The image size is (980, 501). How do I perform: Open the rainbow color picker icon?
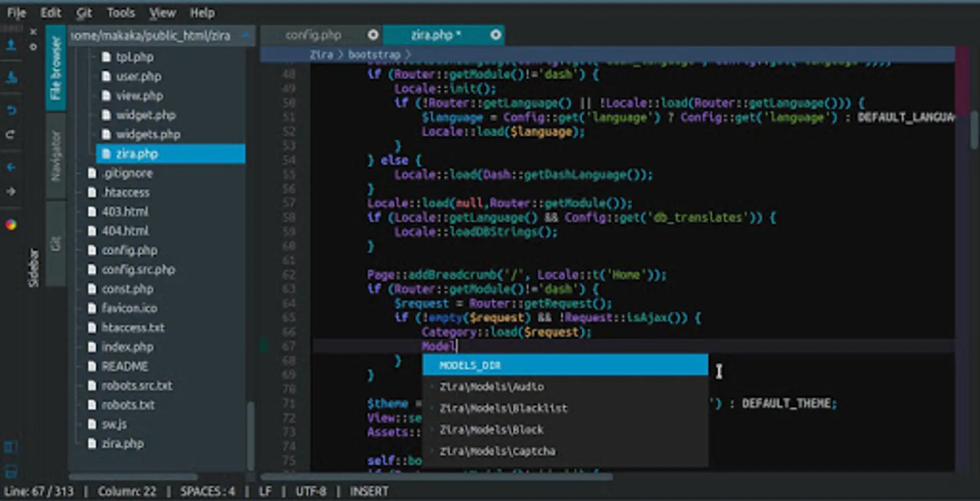11,225
